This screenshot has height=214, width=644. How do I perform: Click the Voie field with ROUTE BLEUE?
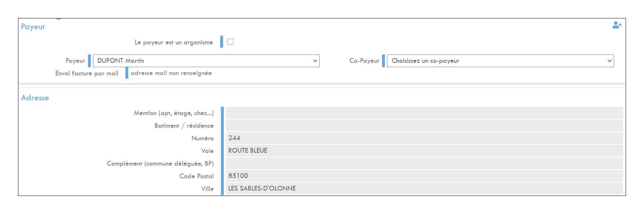(x=424, y=151)
